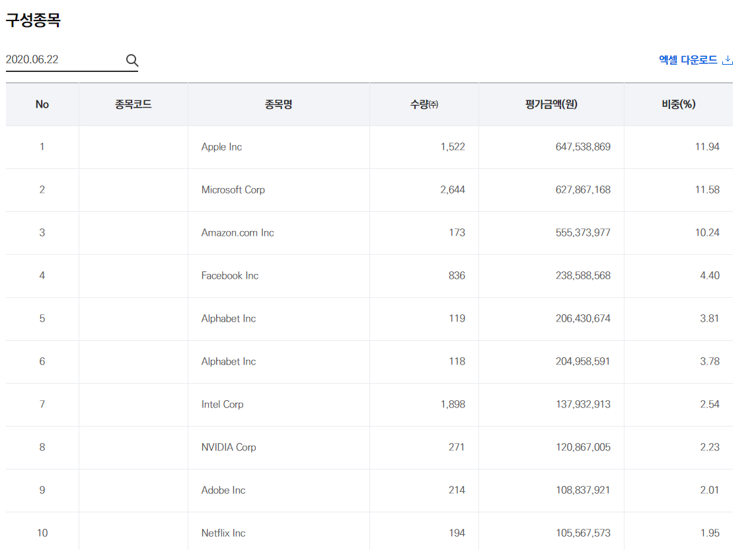The width and height of the screenshot is (756, 550).
Task: Click valuation amount 105,567,573
Action: (x=583, y=533)
